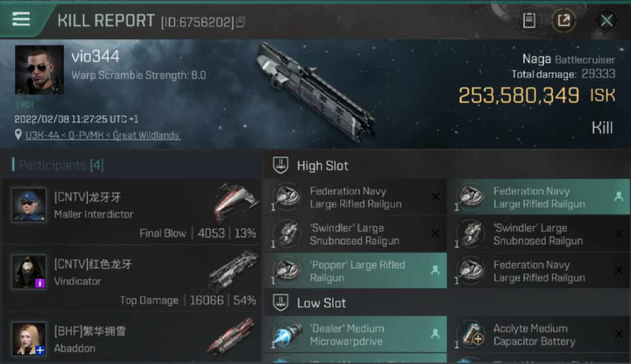The height and width of the screenshot is (364, 631).
Task: Open the Abaddon pilot portrait
Action: [x=29, y=338]
